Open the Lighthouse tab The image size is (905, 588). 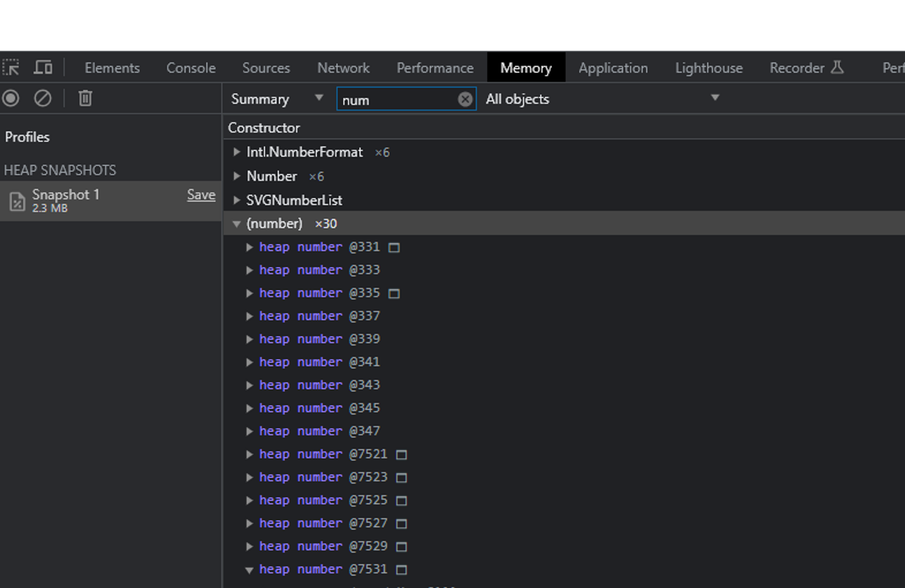click(709, 68)
